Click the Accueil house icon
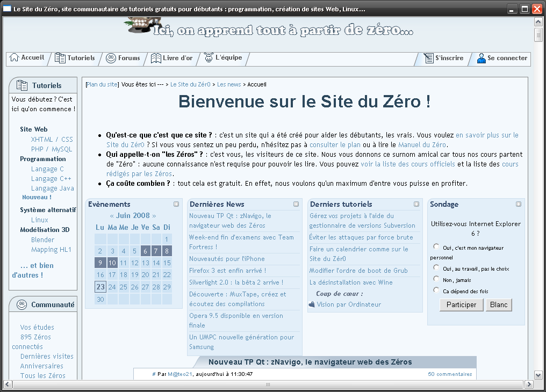The width and height of the screenshot is (546, 392). click(15, 58)
